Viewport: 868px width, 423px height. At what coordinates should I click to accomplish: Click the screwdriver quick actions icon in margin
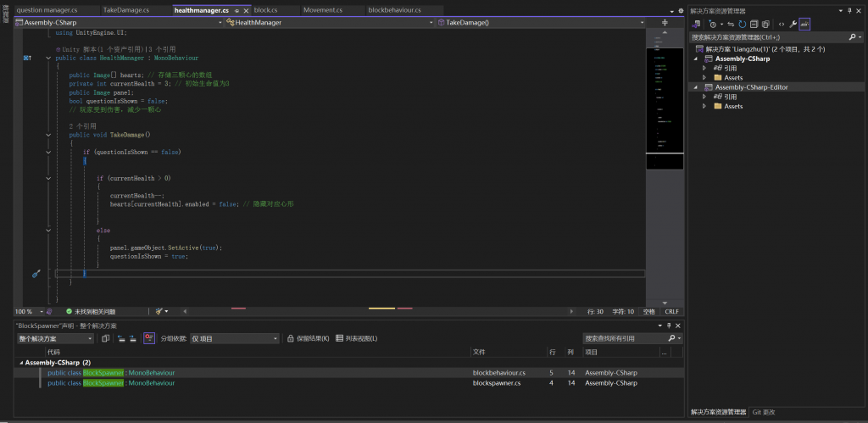point(36,274)
